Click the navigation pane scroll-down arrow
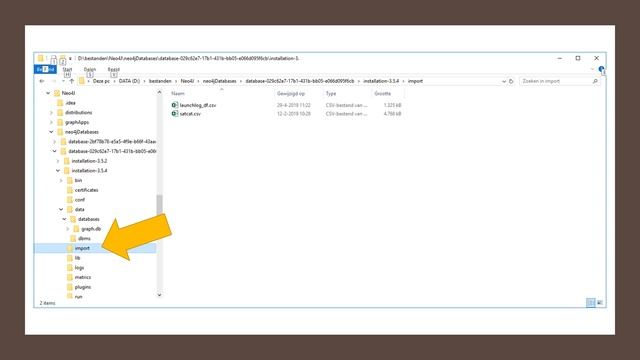Viewport: 640px width, 360px height. pyautogui.click(x=159, y=295)
